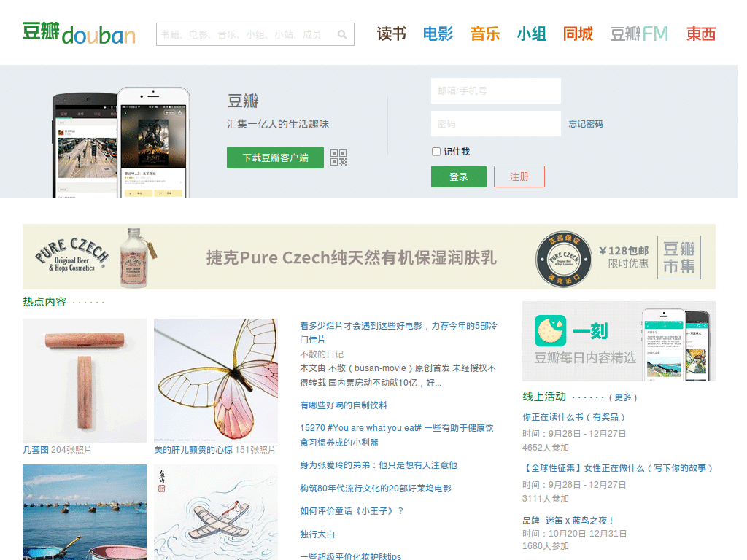Open the 几套图 photo thumbnail
This screenshot has height=560, width=747.
(85, 381)
